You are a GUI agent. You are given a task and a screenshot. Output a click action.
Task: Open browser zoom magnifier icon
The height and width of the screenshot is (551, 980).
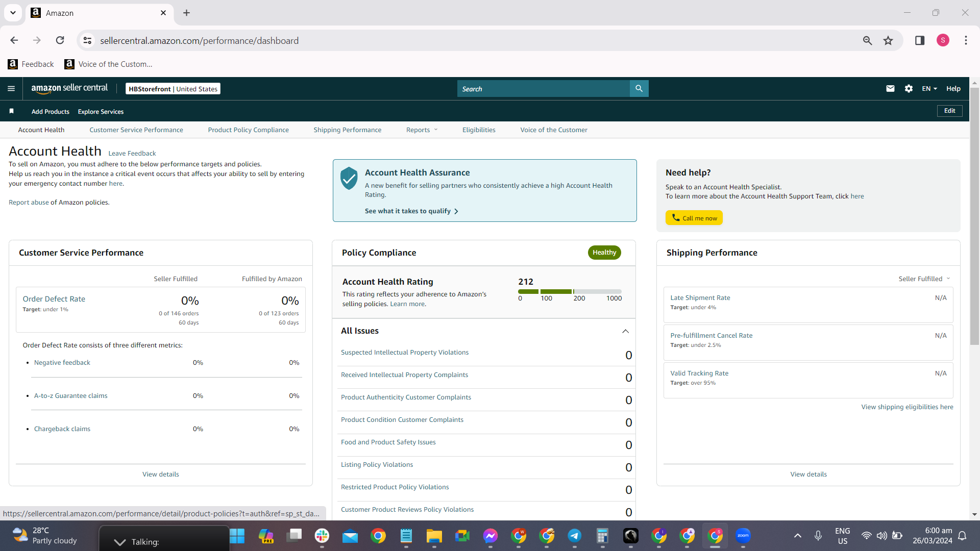[x=867, y=40]
